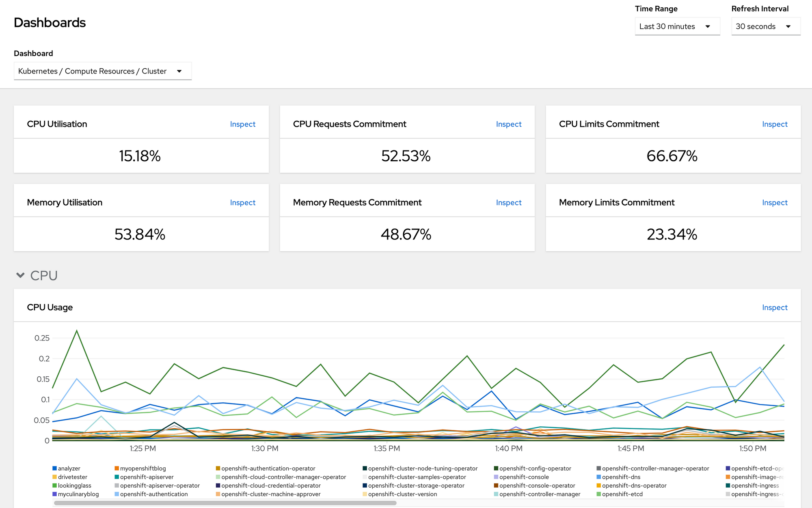Toggle openshift-apiserver legend entry
Image resolution: width=812 pixels, height=508 pixels.
pyautogui.click(x=147, y=477)
